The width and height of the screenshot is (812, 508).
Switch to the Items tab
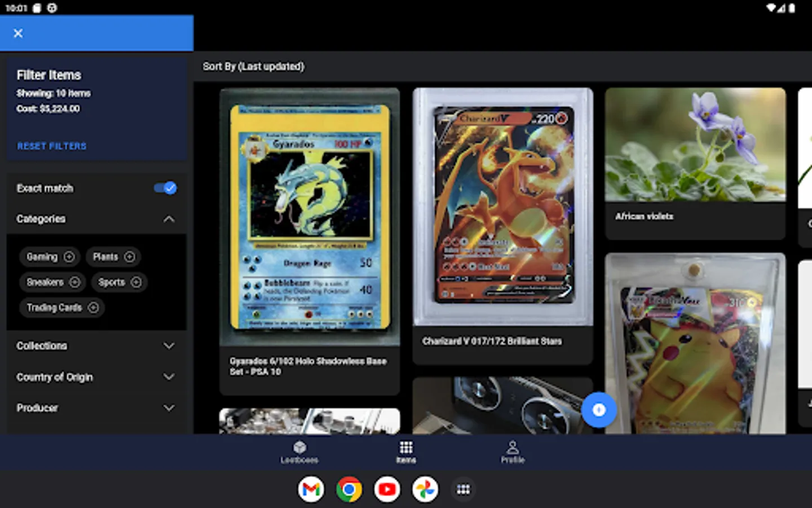[x=406, y=452]
